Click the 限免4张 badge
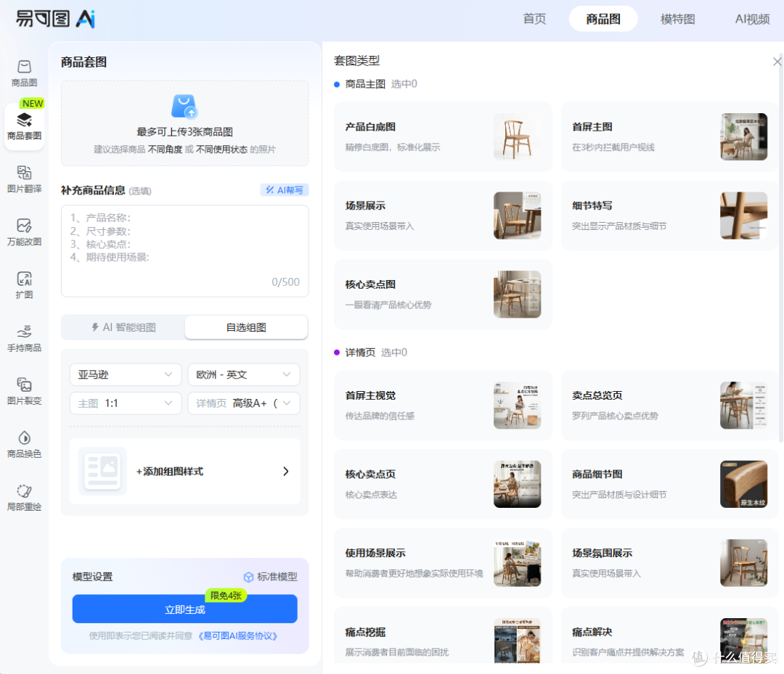784x674 pixels. (226, 596)
